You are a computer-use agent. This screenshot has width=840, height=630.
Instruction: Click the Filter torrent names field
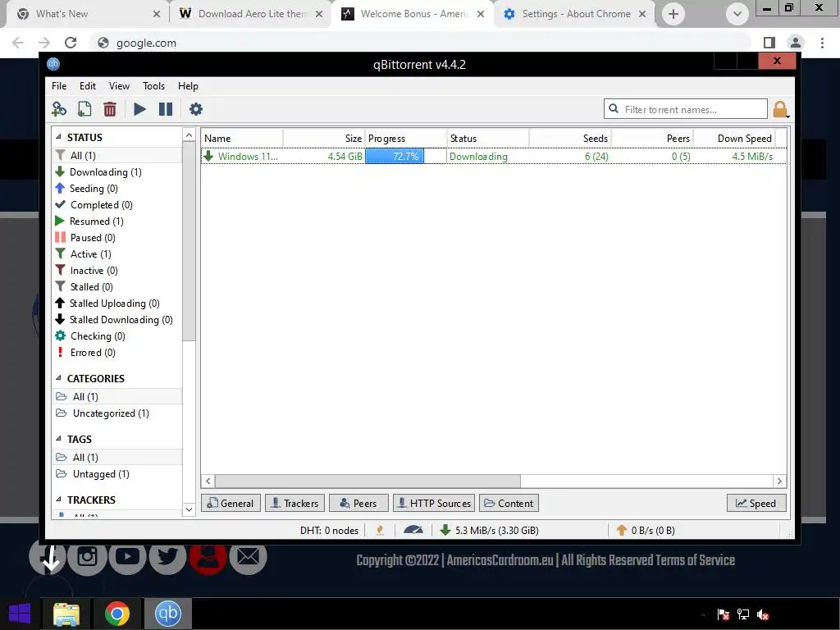click(x=686, y=109)
